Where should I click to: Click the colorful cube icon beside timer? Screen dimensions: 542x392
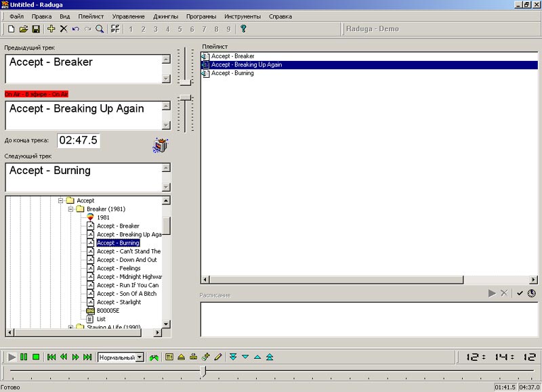tap(161, 145)
